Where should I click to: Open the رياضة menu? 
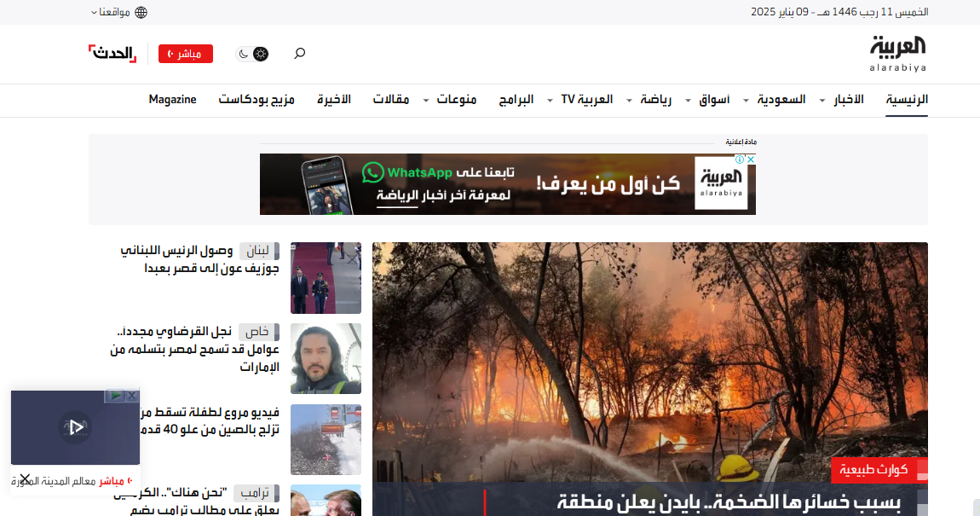click(x=656, y=100)
